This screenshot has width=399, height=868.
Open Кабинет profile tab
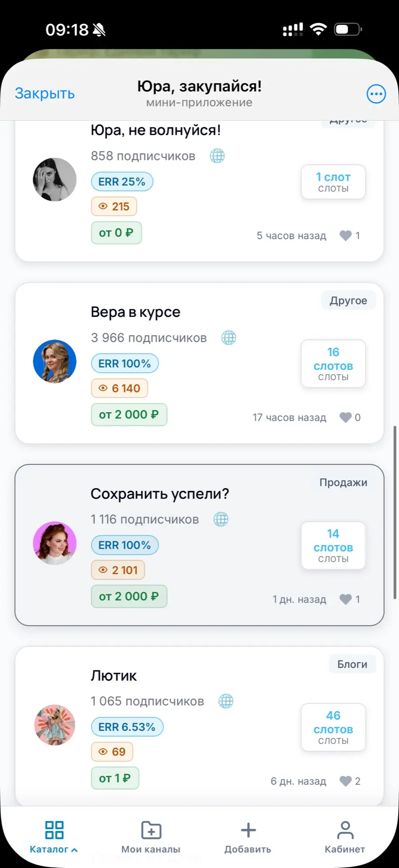(x=345, y=836)
